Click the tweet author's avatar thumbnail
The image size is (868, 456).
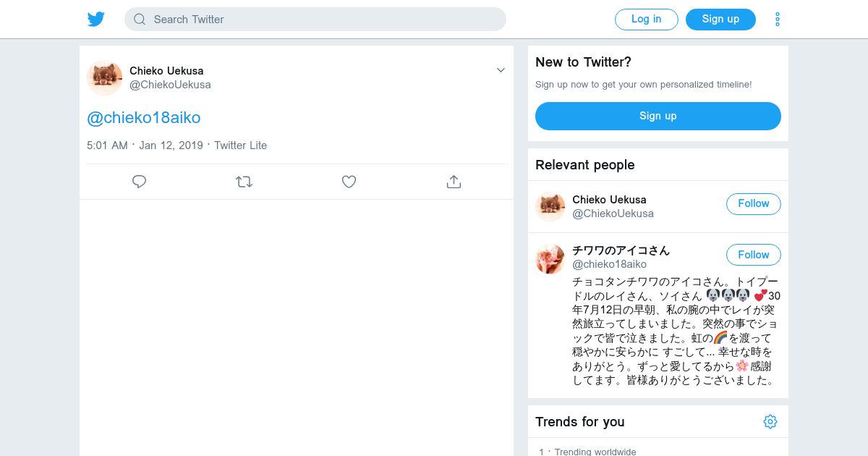[104, 77]
